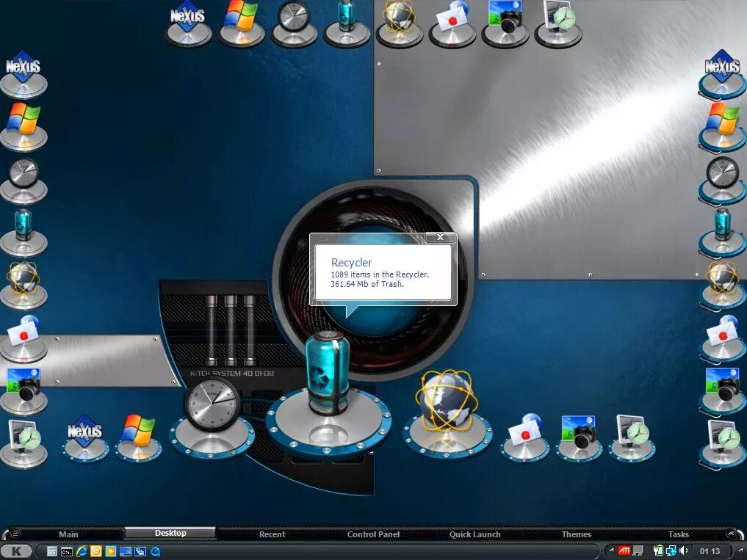Switch to the Tasks tab
This screenshot has width=747, height=560.
tap(679, 534)
